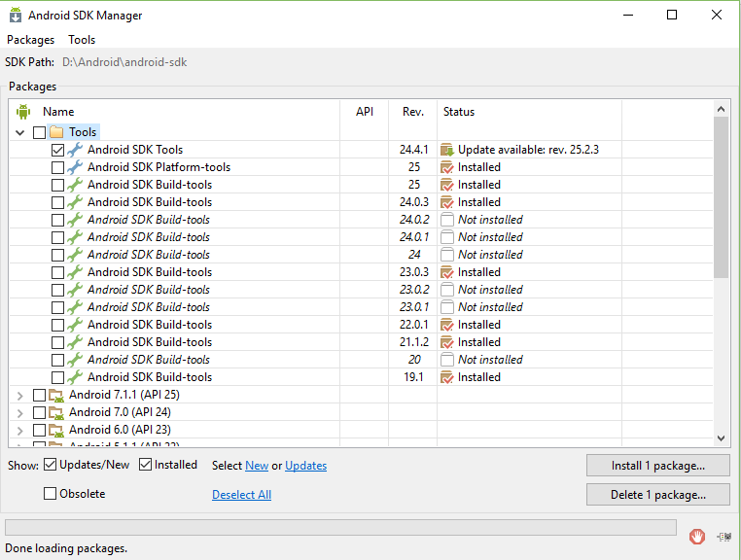
Task: Click the update-available icon for rev. 25.2.3
Action: pyautogui.click(x=447, y=150)
